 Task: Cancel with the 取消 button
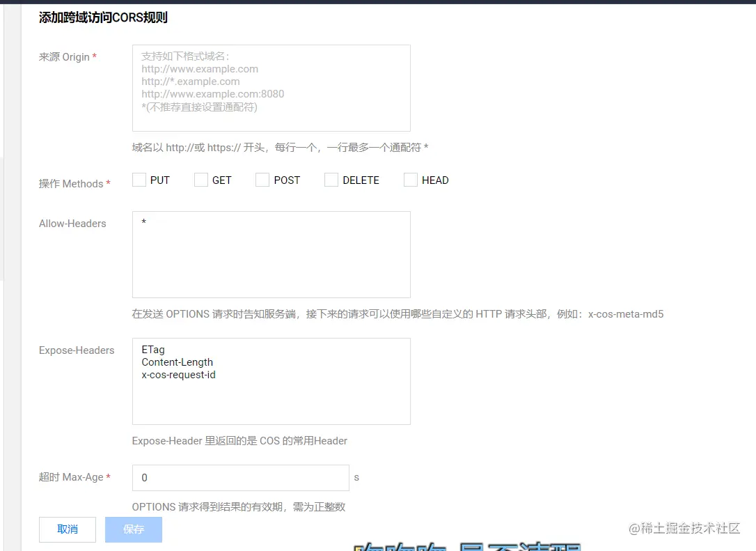tap(68, 529)
